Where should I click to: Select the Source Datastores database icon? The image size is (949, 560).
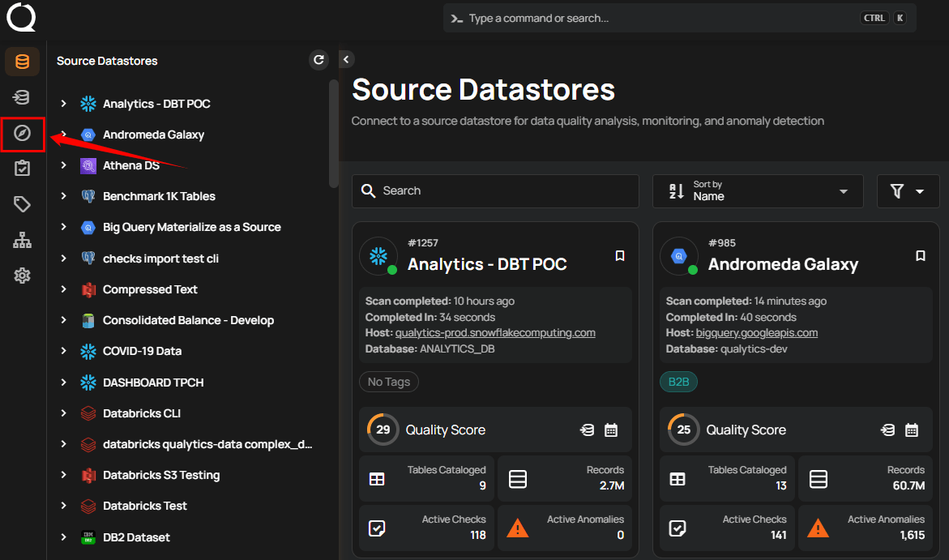[x=22, y=61]
